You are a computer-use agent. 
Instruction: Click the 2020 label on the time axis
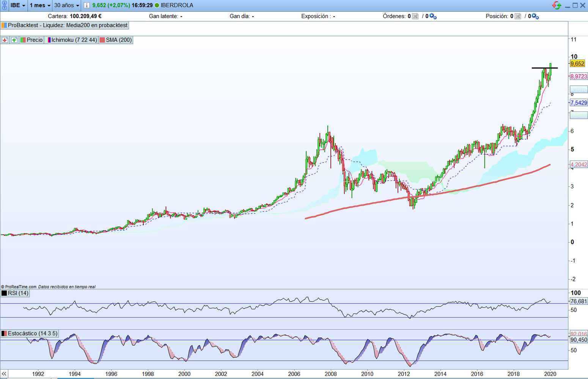pyautogui.click(x=550, y=374)
